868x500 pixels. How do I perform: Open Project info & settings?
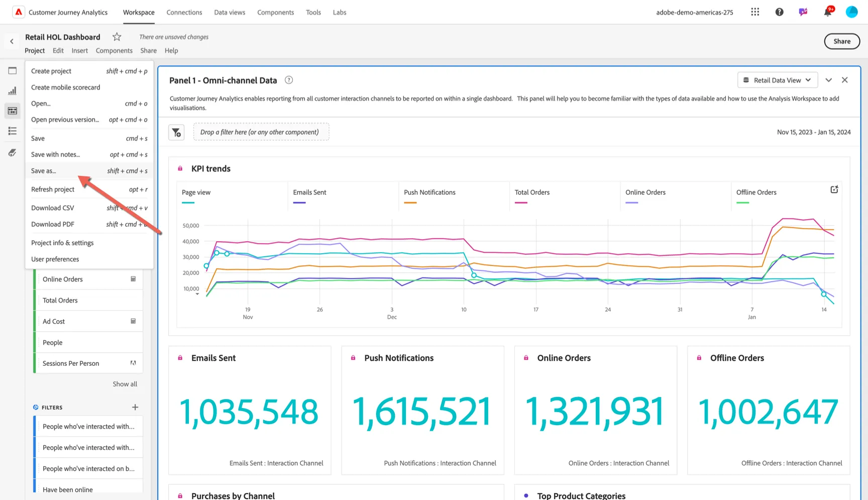point(89,243)
